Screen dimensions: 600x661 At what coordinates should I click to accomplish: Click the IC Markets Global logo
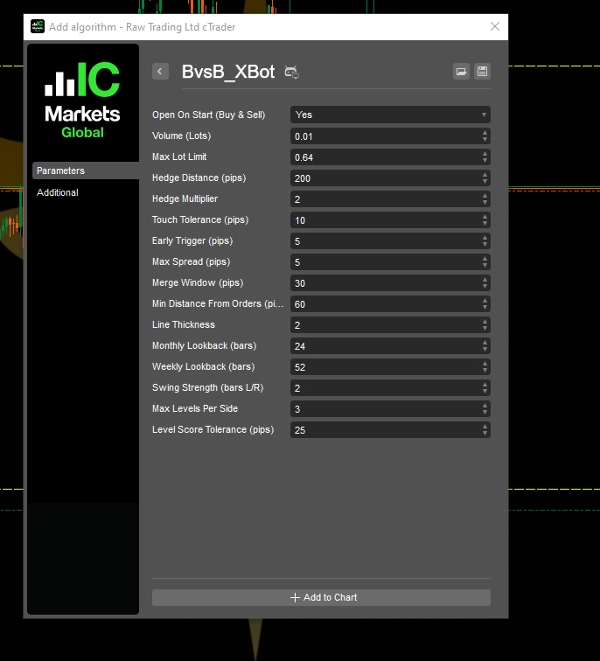[83, 100]
